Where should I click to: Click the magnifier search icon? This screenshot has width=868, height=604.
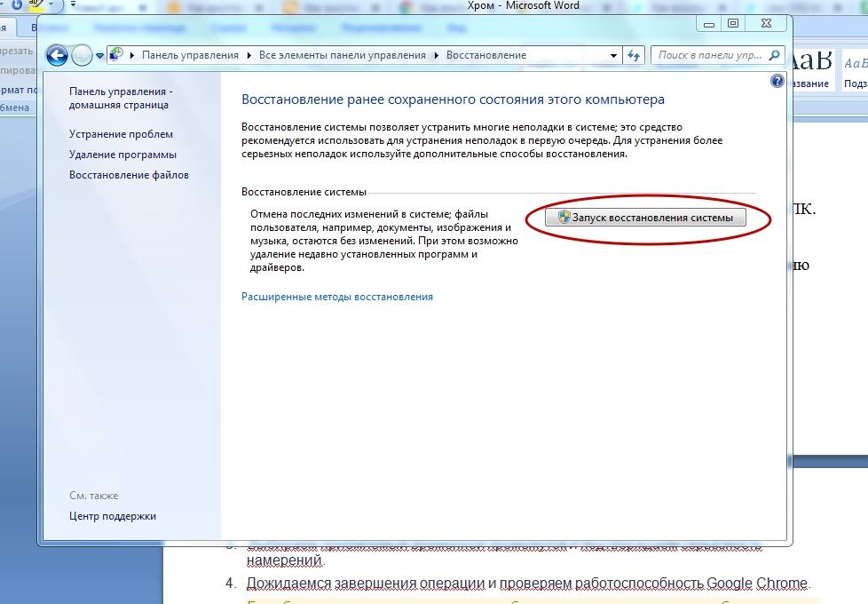(775, 55)
